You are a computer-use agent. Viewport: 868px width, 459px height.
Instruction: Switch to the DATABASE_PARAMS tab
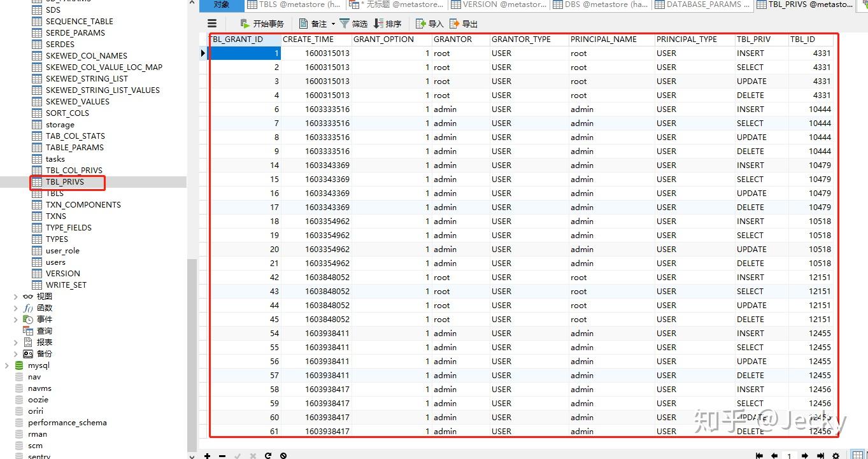pos(703,5)
